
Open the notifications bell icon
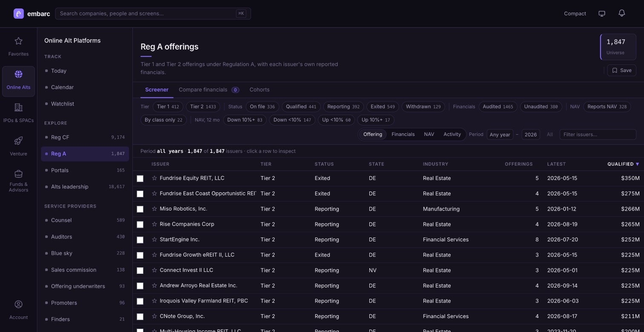click(x=622, y=13)
